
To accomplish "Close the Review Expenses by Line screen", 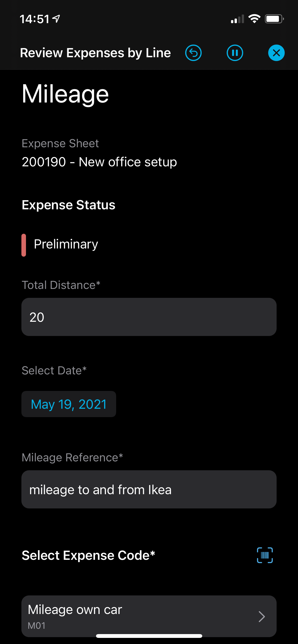I will click(276, 53).
